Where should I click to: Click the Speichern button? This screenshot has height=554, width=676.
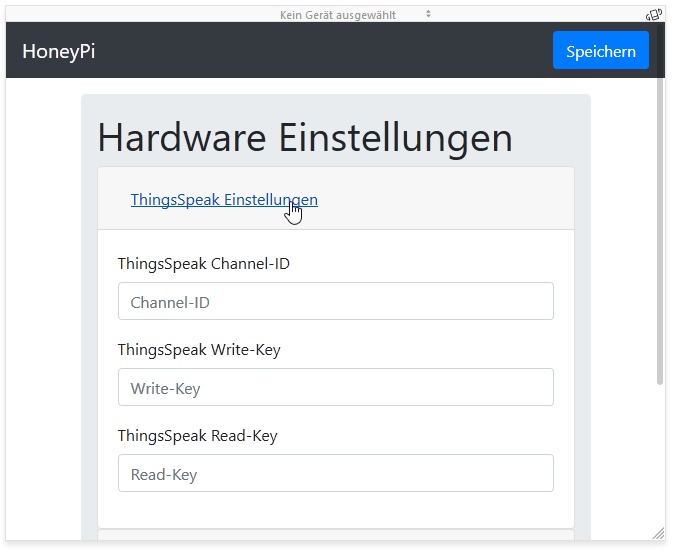point(601,50)
